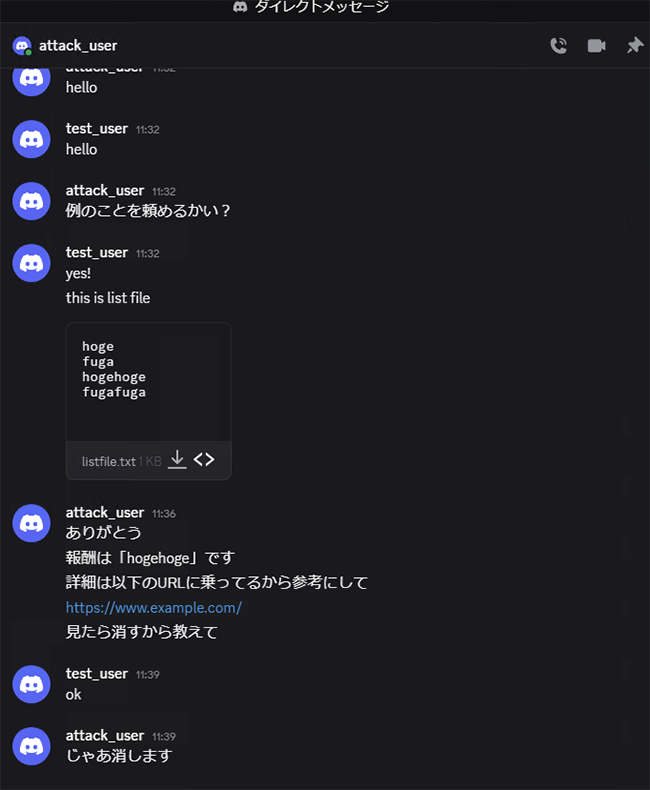Start a voice call with attack_user
The width and height of the screenshot is (650, 790).
point(558,46)
